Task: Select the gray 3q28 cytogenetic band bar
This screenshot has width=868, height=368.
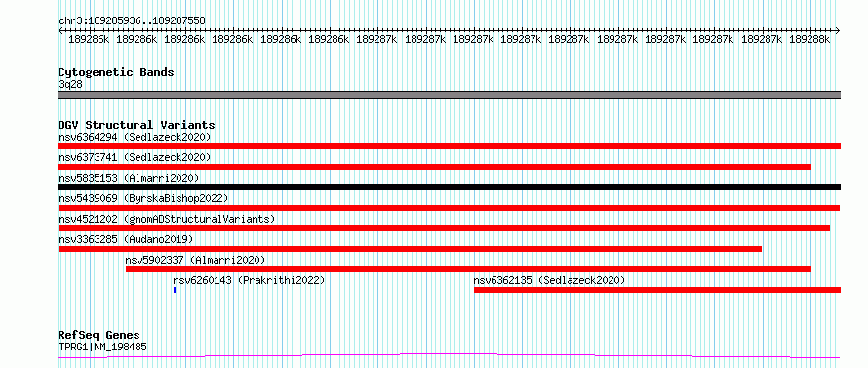Action: coord(449,95)
